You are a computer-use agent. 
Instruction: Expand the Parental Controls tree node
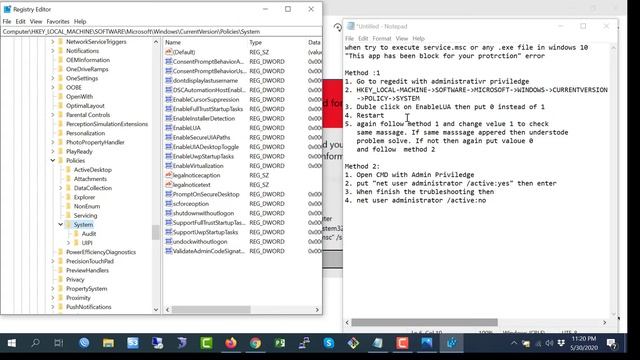click(53, 115)
